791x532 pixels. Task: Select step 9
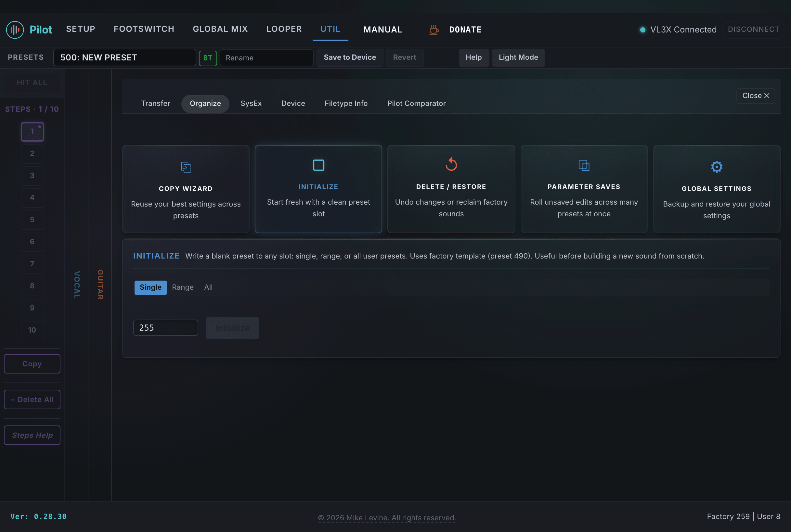32,308
